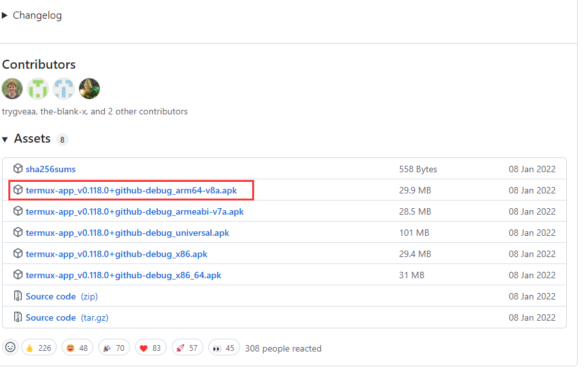Download the sha256sums file
This screenshot has width=588, height=374.
[x=51, y=169]
